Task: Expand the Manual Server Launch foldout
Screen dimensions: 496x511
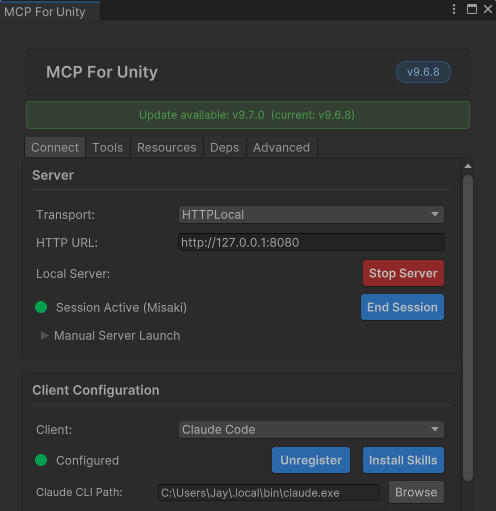Action: [110, 336]
